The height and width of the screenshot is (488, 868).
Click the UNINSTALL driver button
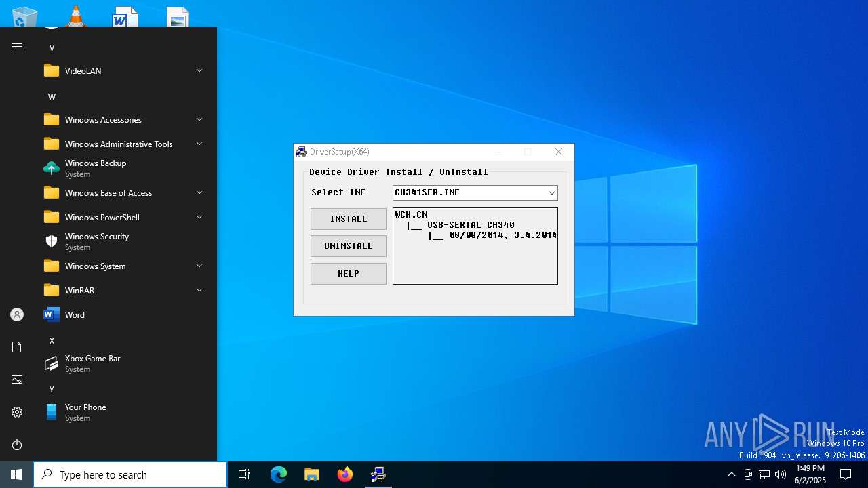click(x=348, y=246)
